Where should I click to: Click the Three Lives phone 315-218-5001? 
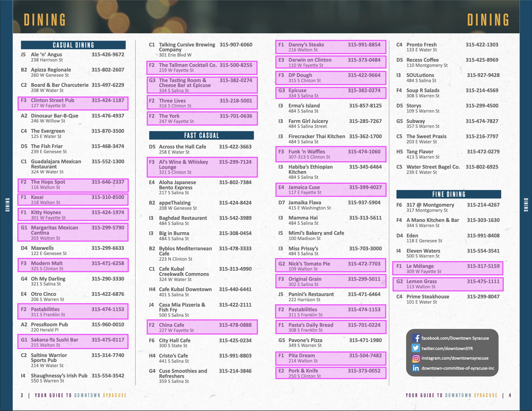tap(236, 101)
